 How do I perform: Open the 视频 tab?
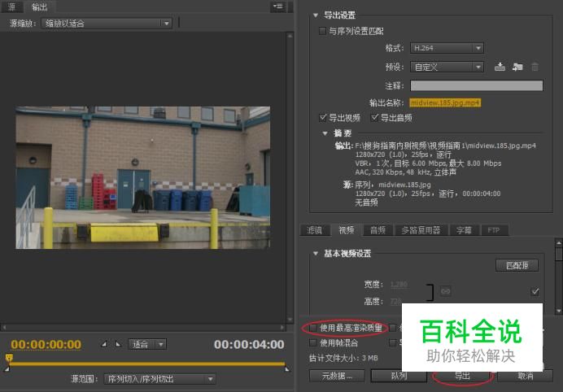click(347, 230)
